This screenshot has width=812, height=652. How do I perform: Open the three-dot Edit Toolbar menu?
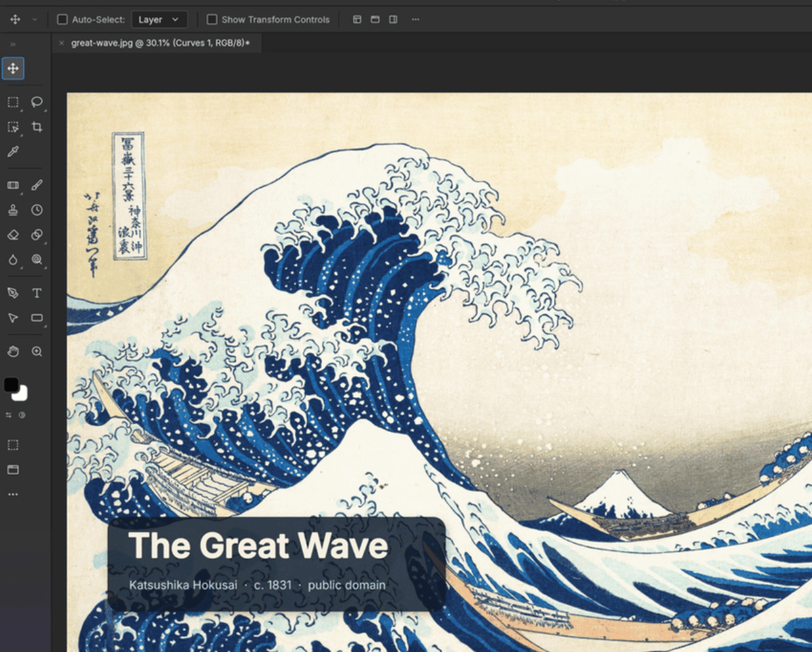click(13, 494)
